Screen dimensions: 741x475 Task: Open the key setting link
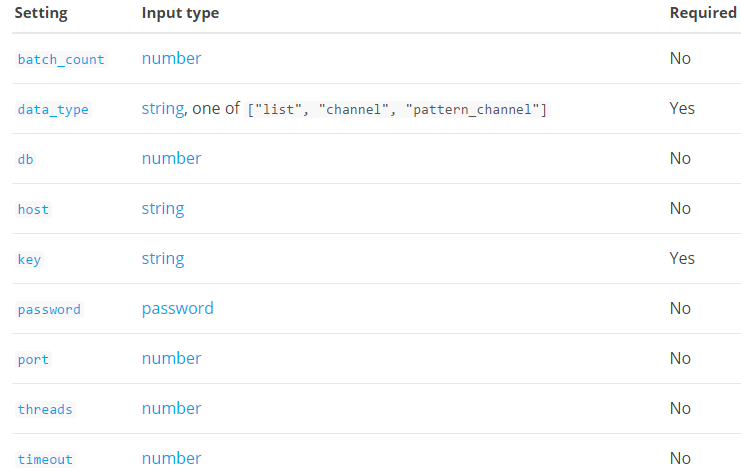29,259
